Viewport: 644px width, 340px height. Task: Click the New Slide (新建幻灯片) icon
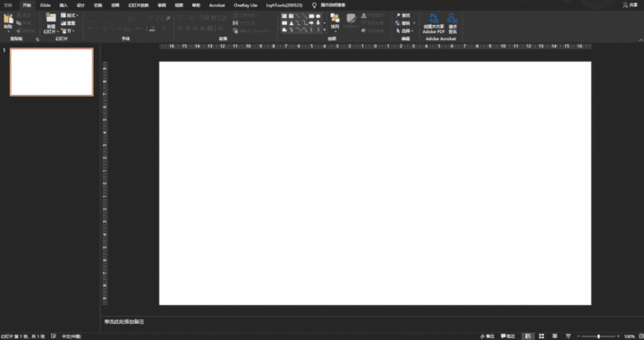51,18
